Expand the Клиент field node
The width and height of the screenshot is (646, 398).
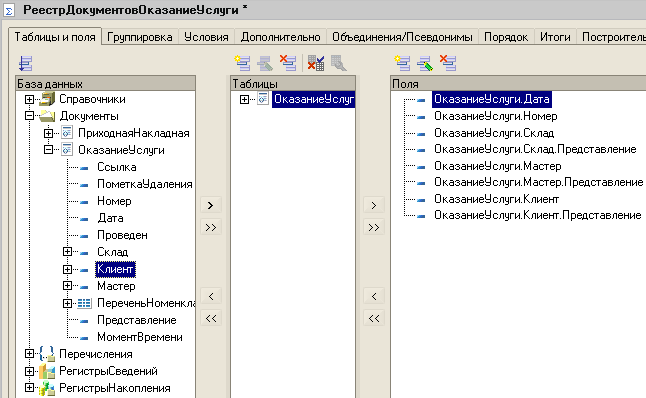click(x=67, y=269)
